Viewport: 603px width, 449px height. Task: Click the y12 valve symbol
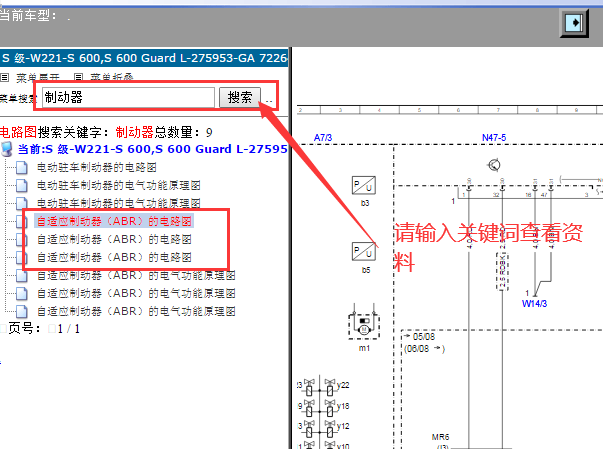pos(330,429)
